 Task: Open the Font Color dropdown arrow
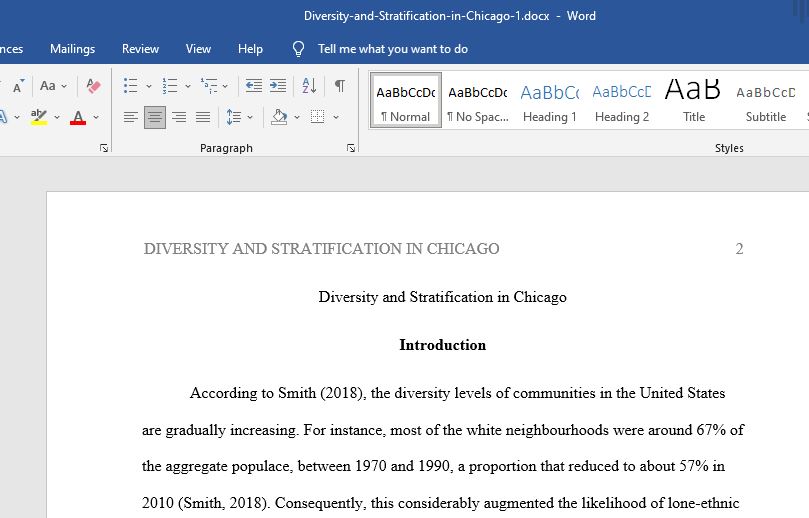(x=96, y=118)
